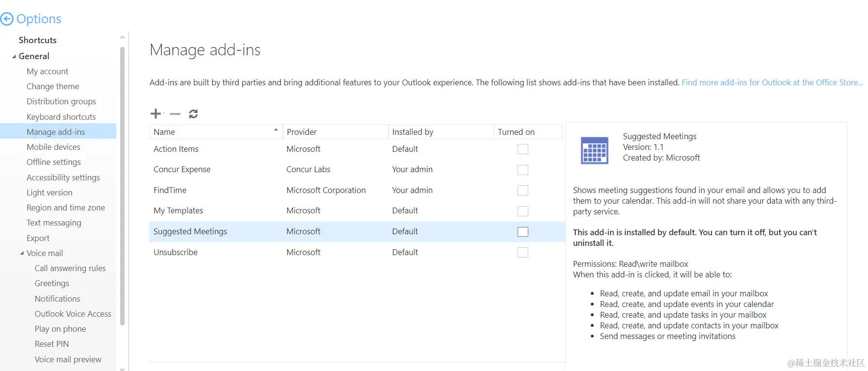Image resolution: width=868 pixels, height=371 pixels.
Task: Select the FindTime add-in row
Action: pyautogui.click(x=357, y=191)
